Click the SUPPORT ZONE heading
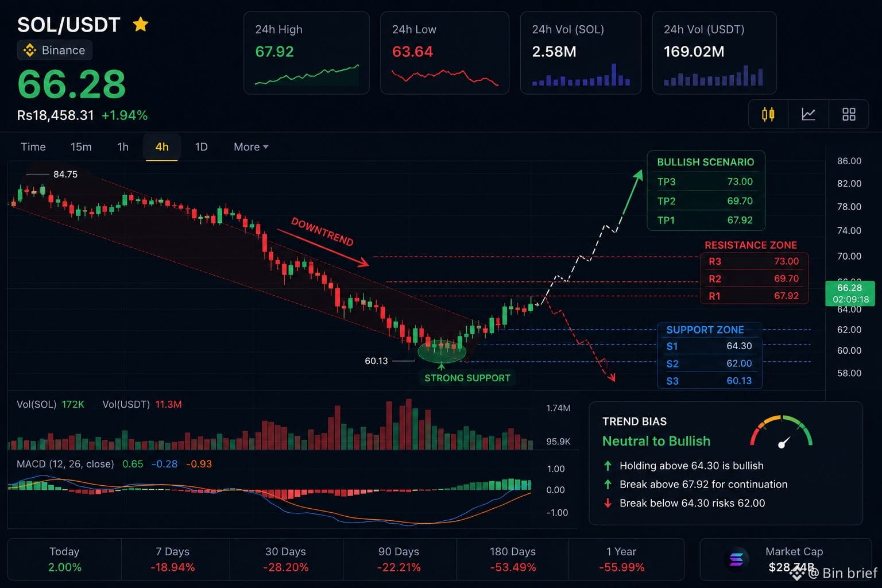 pyautogui.click(x=705, y=330)
